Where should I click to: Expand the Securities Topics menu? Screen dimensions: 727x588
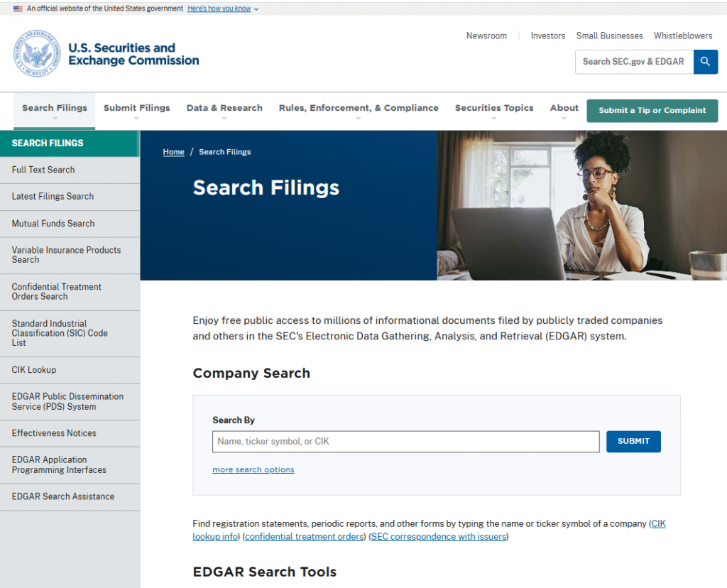tap(494, 111)
